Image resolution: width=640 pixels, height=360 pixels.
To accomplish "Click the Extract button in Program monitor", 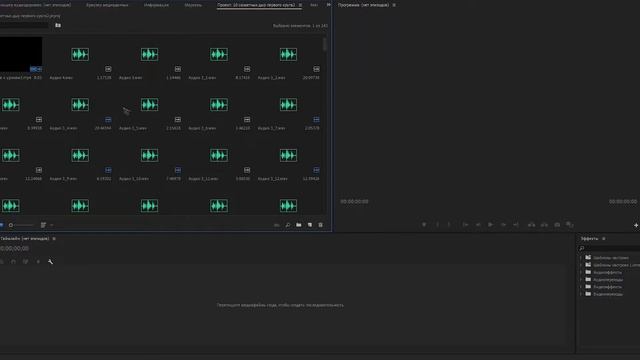I will [544, 224].
